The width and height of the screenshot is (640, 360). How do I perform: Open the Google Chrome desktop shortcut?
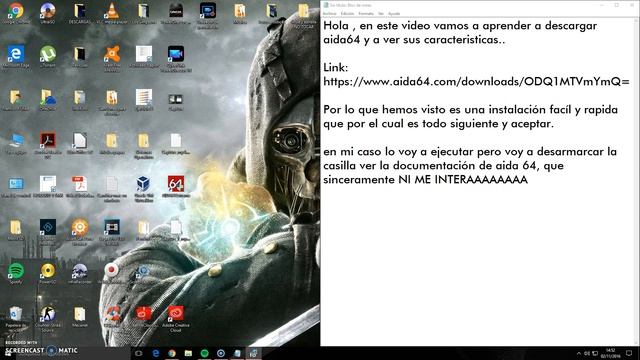16,12
